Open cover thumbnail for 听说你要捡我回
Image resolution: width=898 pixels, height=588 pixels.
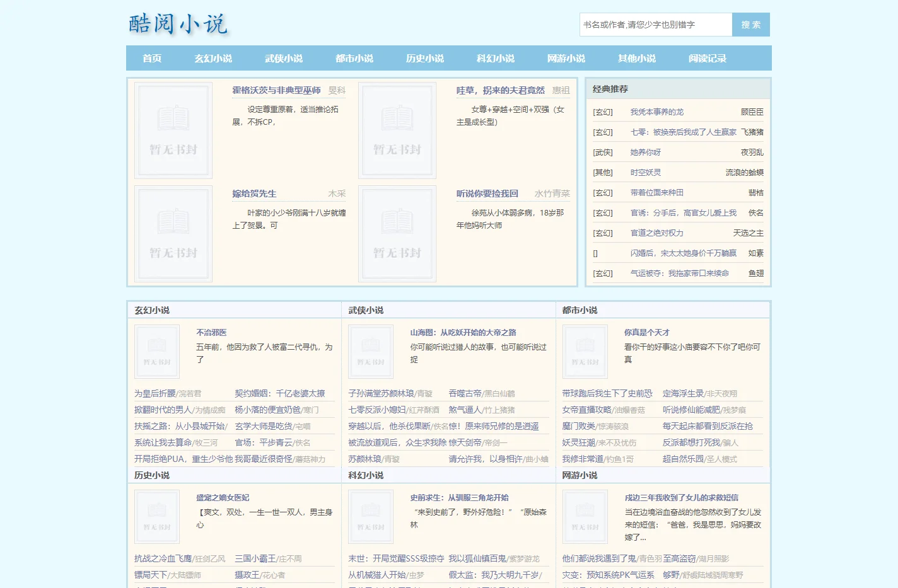pos(397,234)
